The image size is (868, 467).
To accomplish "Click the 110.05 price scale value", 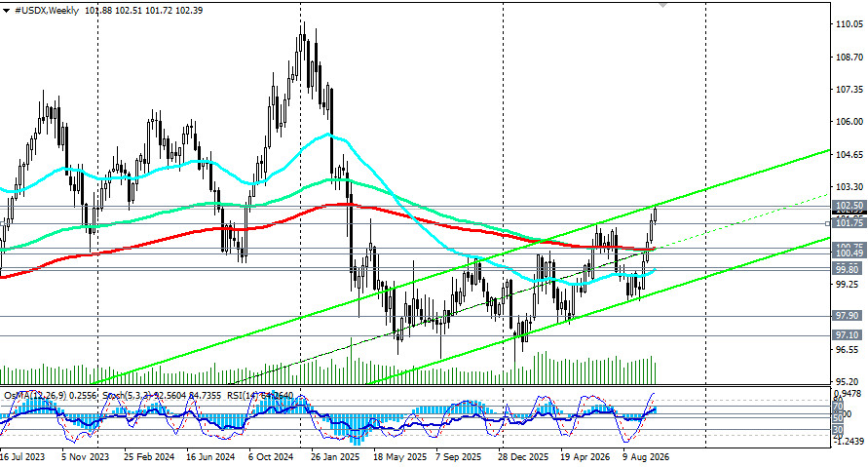I will click(x=850, y=23).
